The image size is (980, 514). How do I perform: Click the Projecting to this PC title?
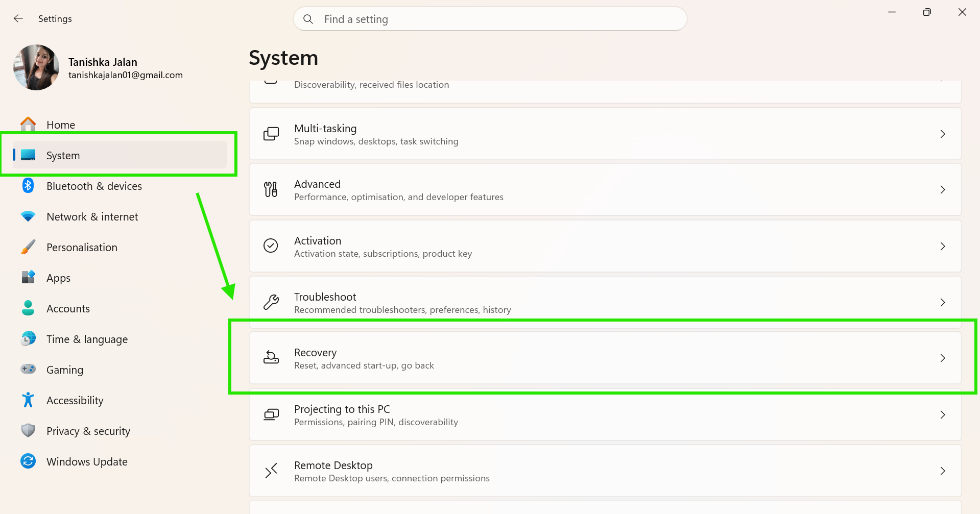[x=342, y=409]
